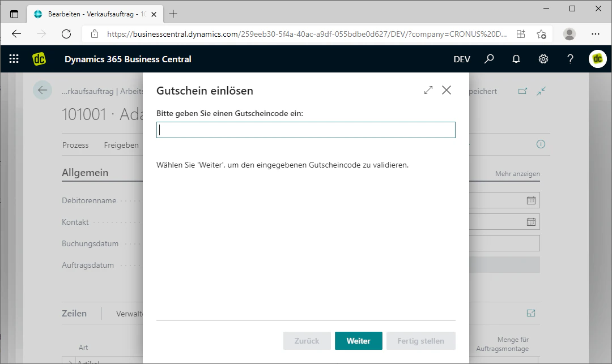Screen dimensions: 612x364
Task: Open the second calendar date picker
Action: pos(531,222)
